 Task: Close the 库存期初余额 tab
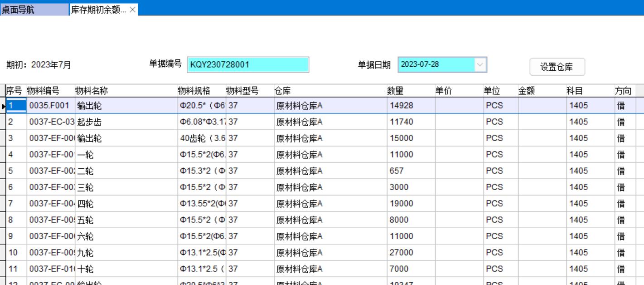pos(132,10)
